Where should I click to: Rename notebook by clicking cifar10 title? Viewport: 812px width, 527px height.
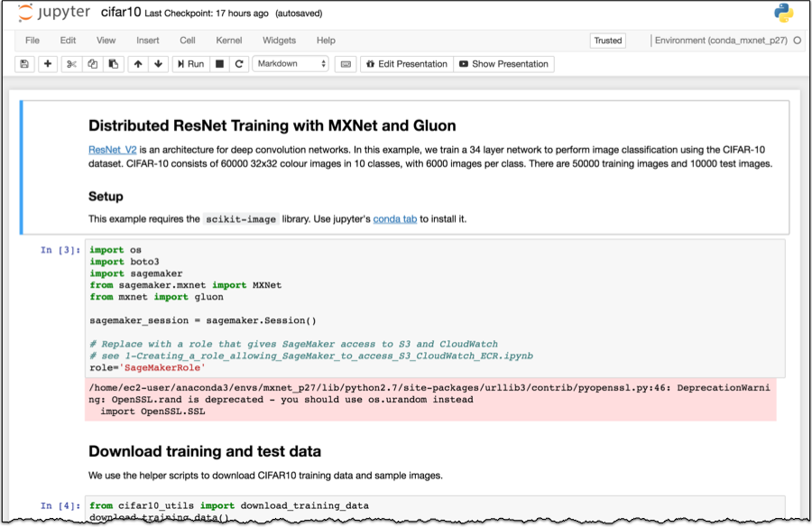pyautogui.click(x=121, y=13)
